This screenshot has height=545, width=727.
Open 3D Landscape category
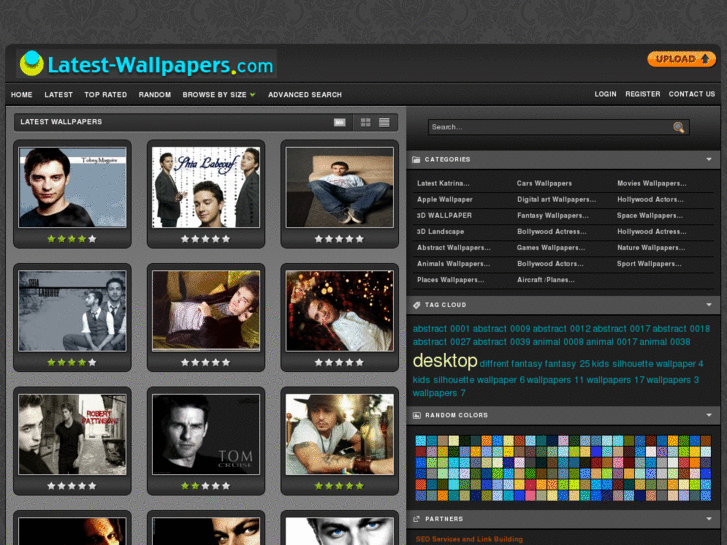pos(440,231)
